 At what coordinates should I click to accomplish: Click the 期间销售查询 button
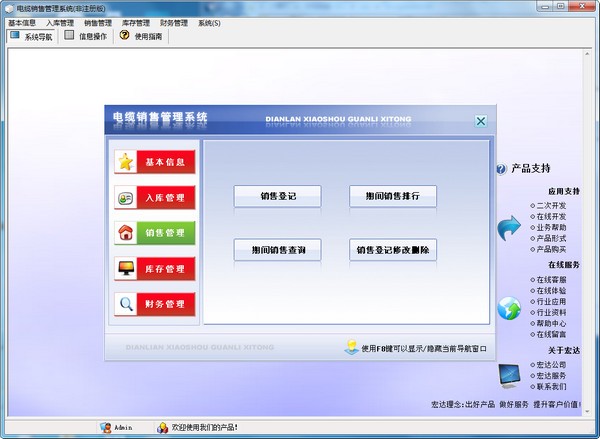pos(277,250)
